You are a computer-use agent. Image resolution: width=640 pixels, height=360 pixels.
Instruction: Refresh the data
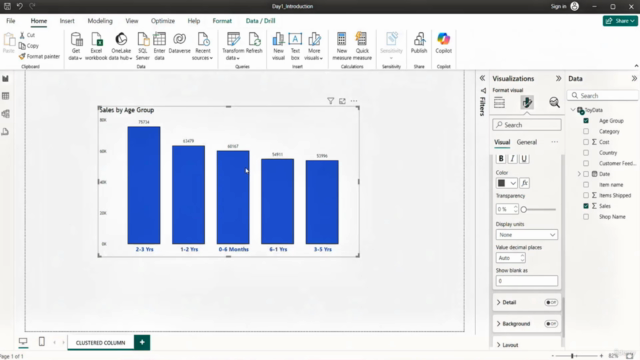tap(254, 43)
